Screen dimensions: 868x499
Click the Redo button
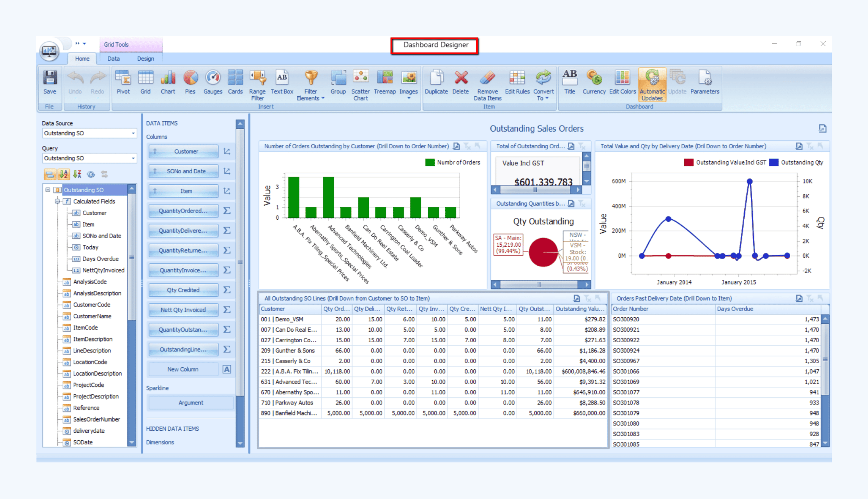coord(97,83)
